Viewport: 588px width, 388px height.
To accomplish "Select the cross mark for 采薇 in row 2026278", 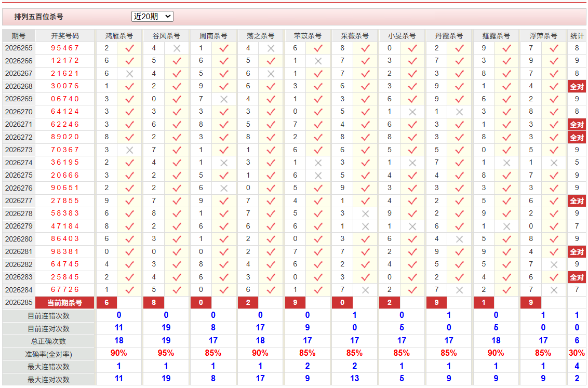I will click(365, 213).
